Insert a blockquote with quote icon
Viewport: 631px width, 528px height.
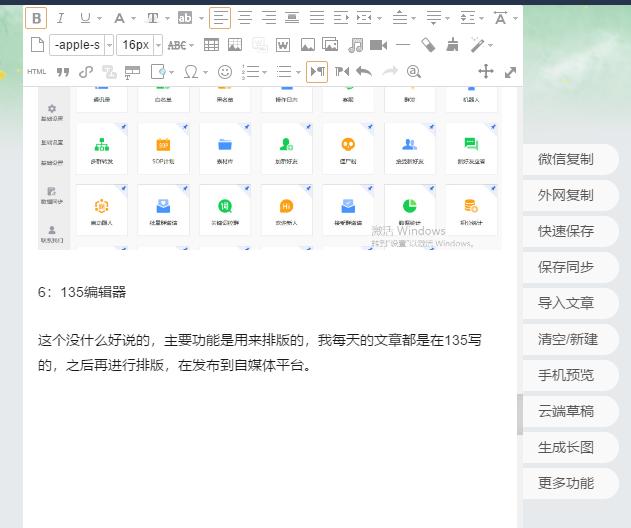(x=63, y=72)
